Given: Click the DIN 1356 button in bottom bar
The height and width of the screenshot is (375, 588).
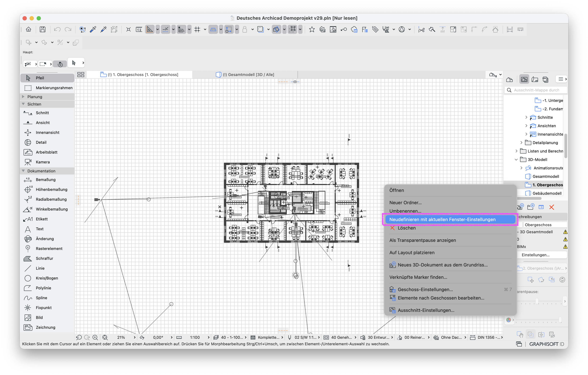Looking at the screenshot, I should pyautogui.click(x=486, y=337).
